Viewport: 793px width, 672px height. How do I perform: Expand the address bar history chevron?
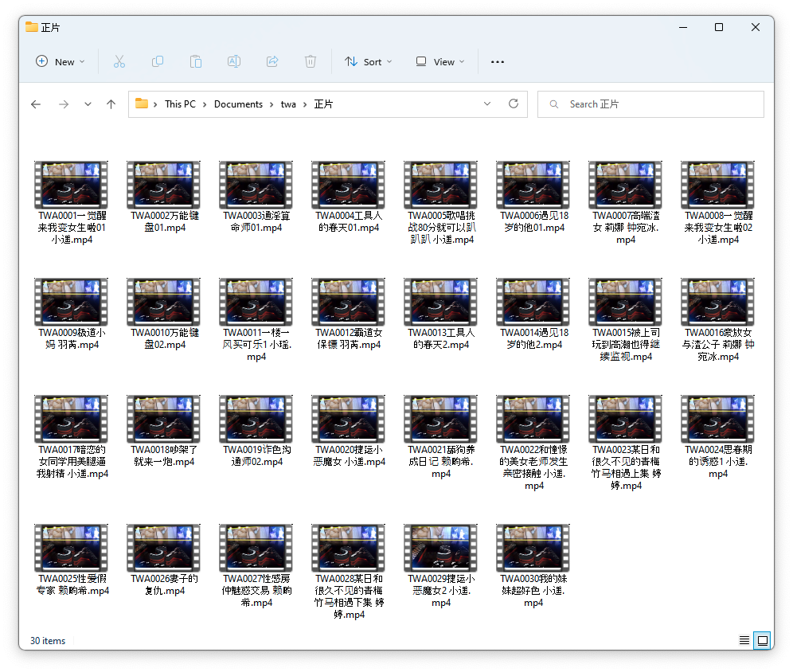487,104
